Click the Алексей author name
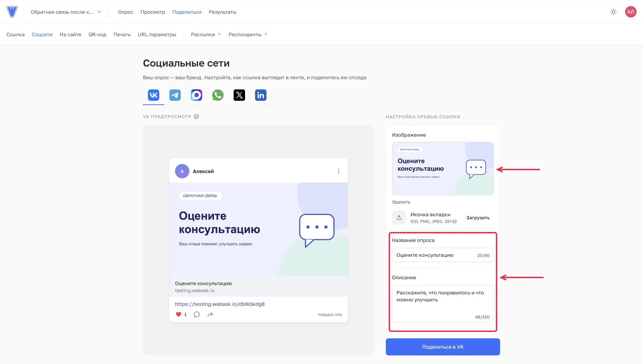643x364 pixels. pyautogui.click(x=203, y=171)
